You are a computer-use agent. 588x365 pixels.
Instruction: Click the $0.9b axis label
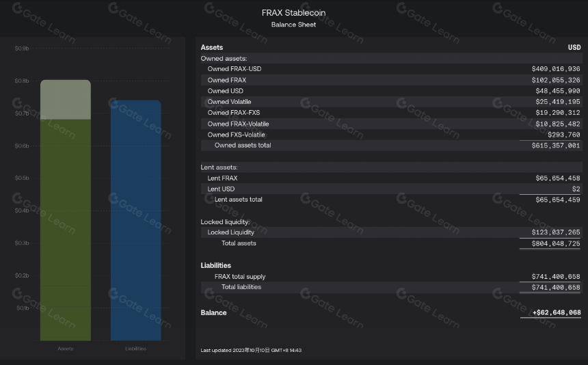pyautogui.click(x=22, y=49)
